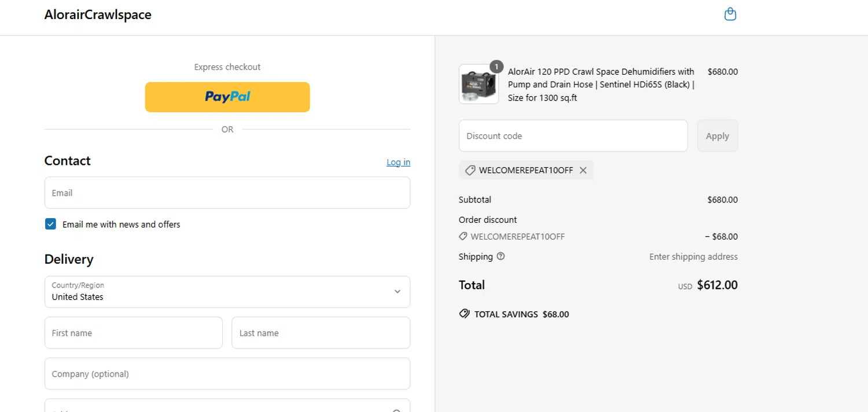Uncheck Email me with news and offers
This screenshot has height=412, width=868.
tap(50, 224)
